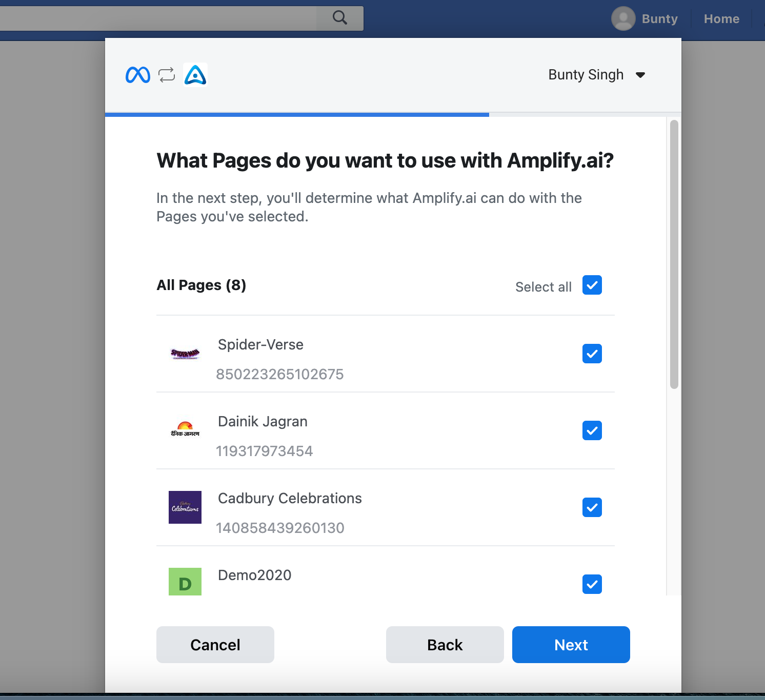Click the Spider-Verse page logo
765x700 pixels.
click(185, 354)
